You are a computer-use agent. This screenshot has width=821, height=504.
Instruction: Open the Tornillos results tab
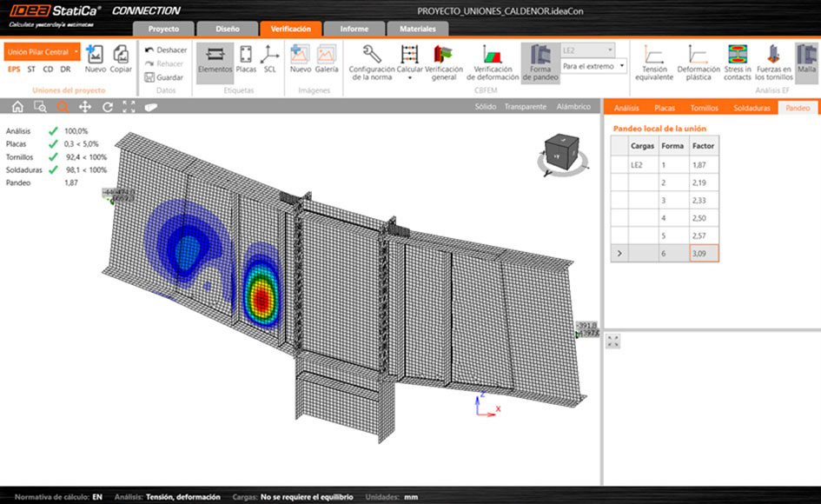tap(704, 108)
